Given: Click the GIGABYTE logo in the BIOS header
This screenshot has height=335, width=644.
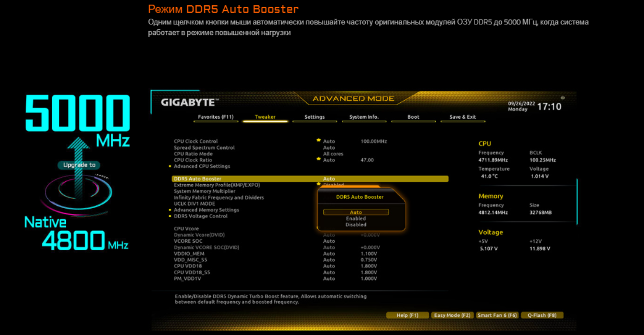Looking at the screenshot, I should pyautogui.click(x=190, y=102).
